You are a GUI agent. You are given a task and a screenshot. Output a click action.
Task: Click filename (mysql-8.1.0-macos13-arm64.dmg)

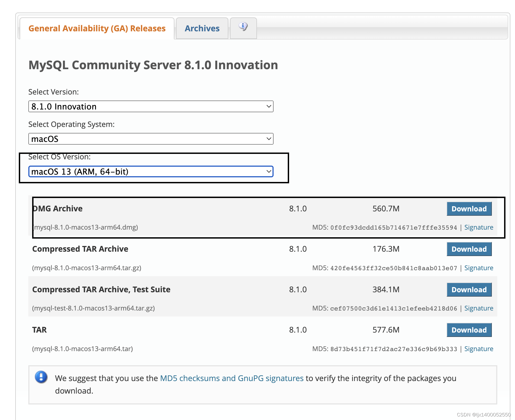coord(85,227)
